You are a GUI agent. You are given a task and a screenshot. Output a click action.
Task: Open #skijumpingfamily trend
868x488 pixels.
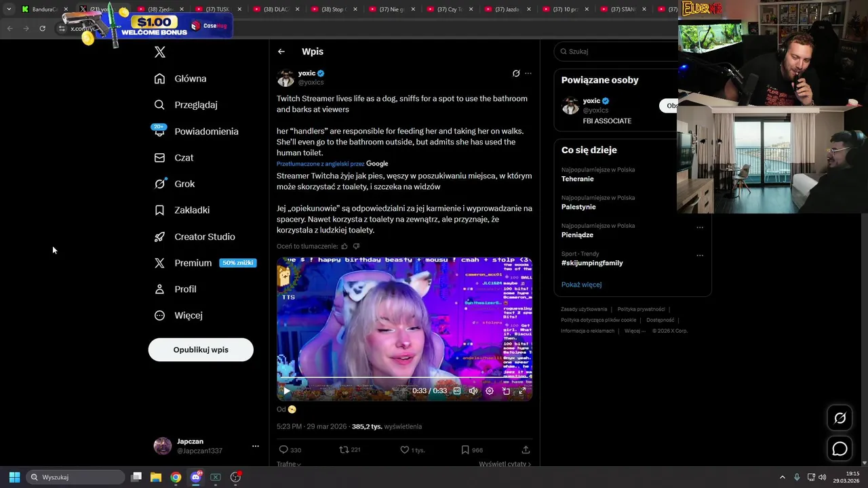pyautogui.click(x=592, y=263)
